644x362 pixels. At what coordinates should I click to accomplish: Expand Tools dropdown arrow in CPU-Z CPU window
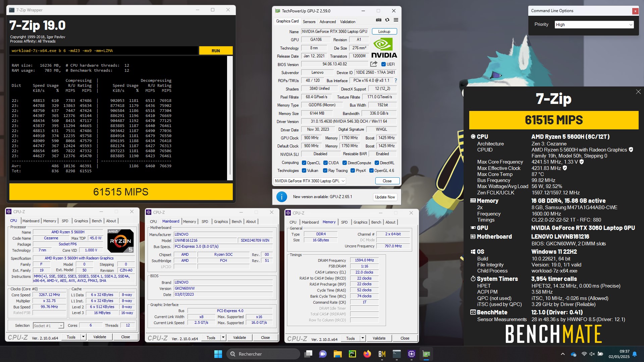(x=83, y=337)
